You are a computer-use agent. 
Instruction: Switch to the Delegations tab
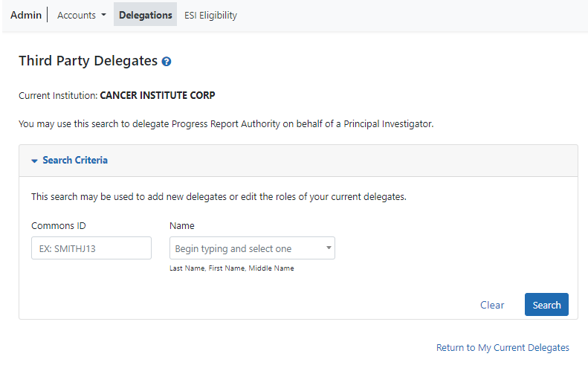coord(145,15)
